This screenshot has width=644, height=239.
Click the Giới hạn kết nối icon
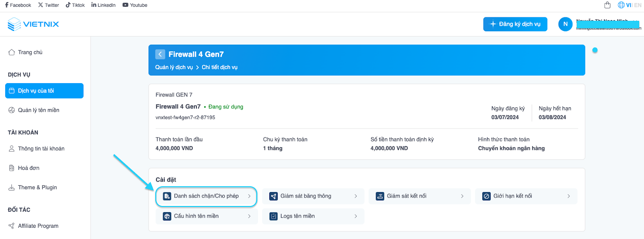[487, 196]
